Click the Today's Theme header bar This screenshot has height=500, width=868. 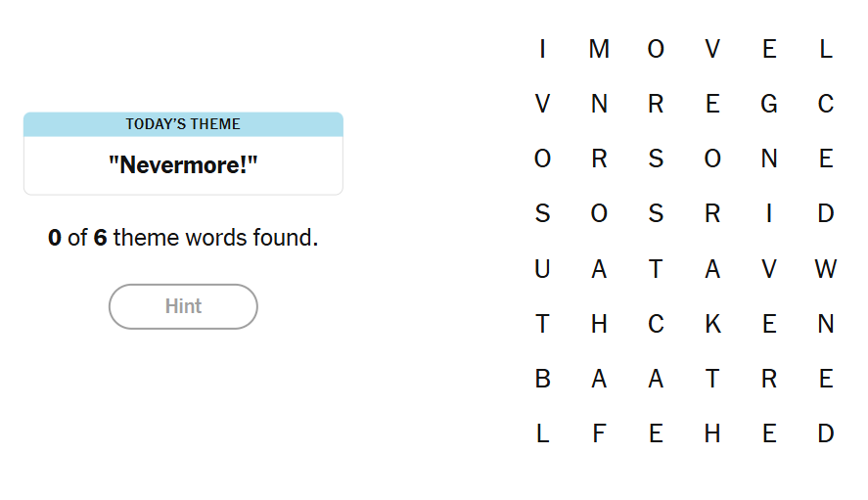[x=183, y=124]
